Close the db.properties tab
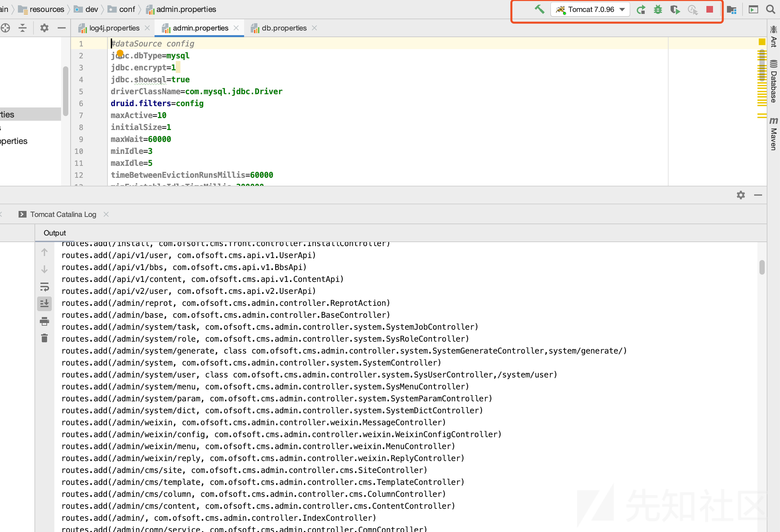Viewport: 780px width, 532px height. pos(314,28)
